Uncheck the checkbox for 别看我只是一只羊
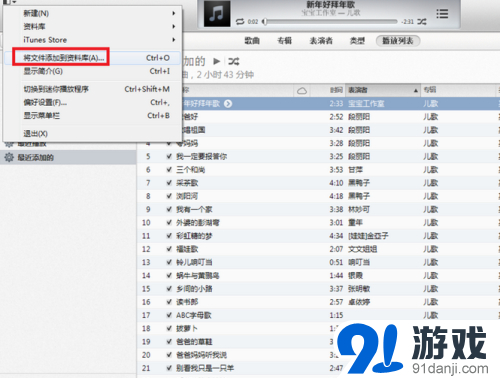 pos(169,368)
